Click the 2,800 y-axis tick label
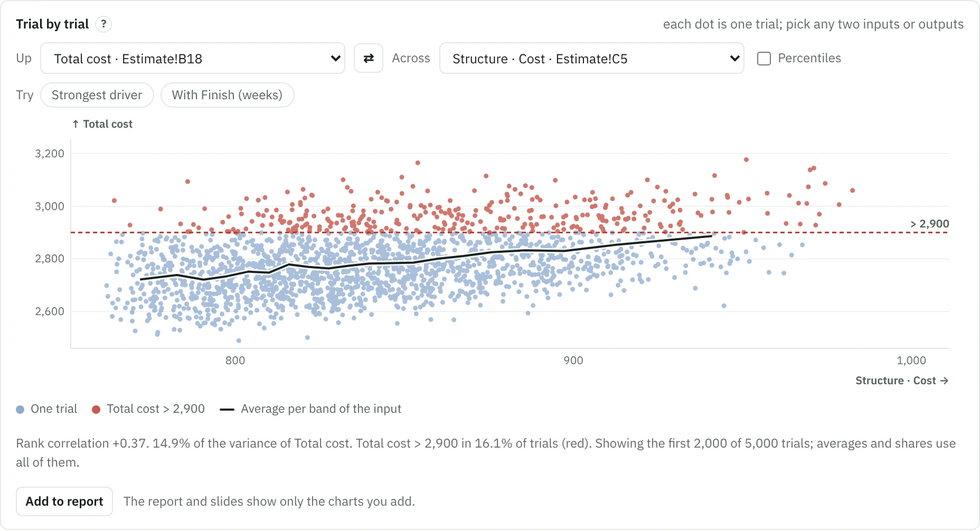 (50, 259)
